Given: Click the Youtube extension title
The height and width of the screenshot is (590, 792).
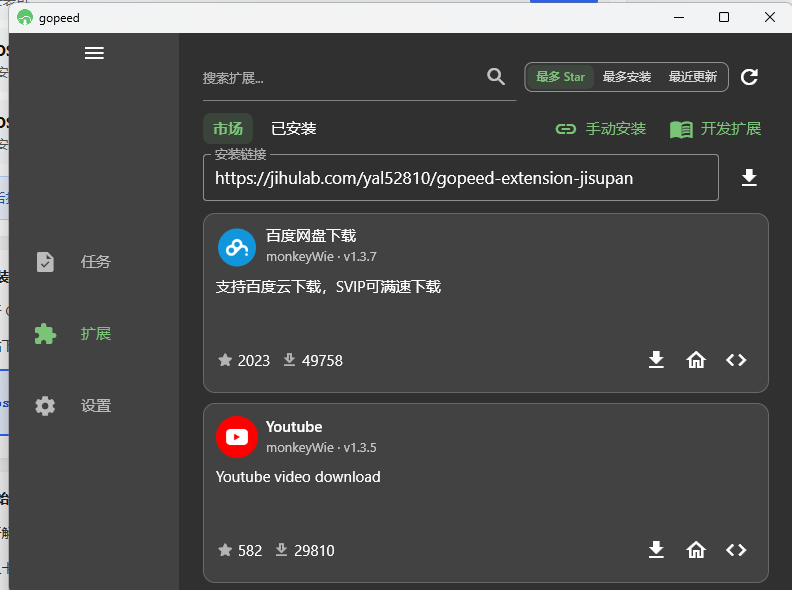Looking at the screenshot, I should [294, 427].
